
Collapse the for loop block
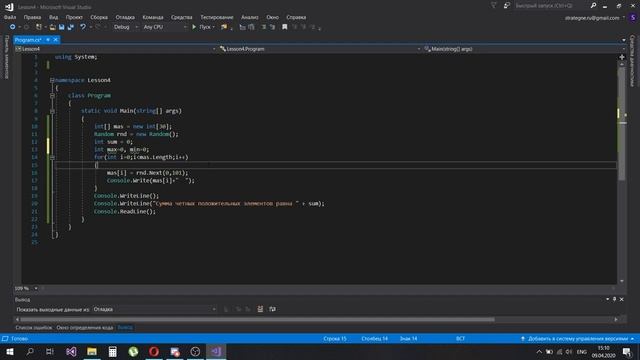tap(52, 157)
